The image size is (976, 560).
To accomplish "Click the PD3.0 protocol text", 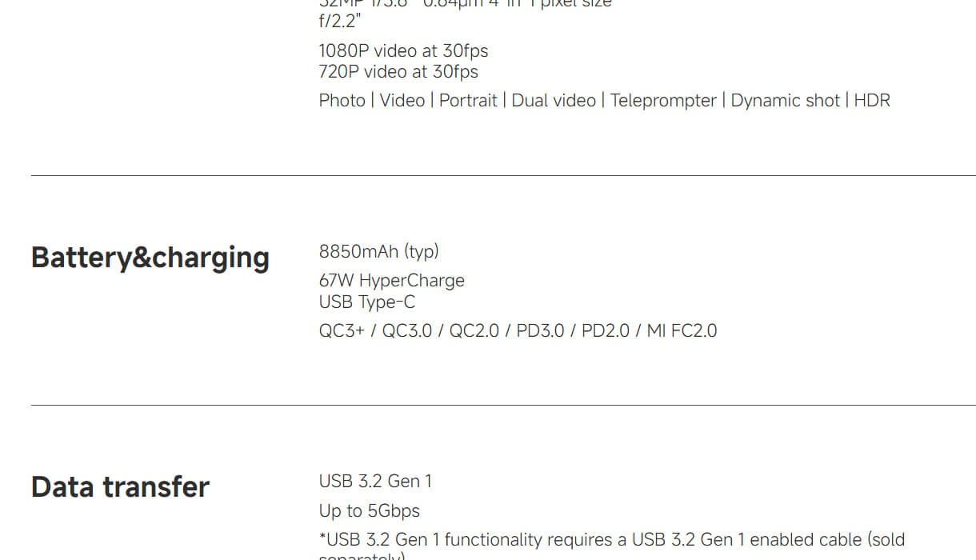I will (540, 330).
